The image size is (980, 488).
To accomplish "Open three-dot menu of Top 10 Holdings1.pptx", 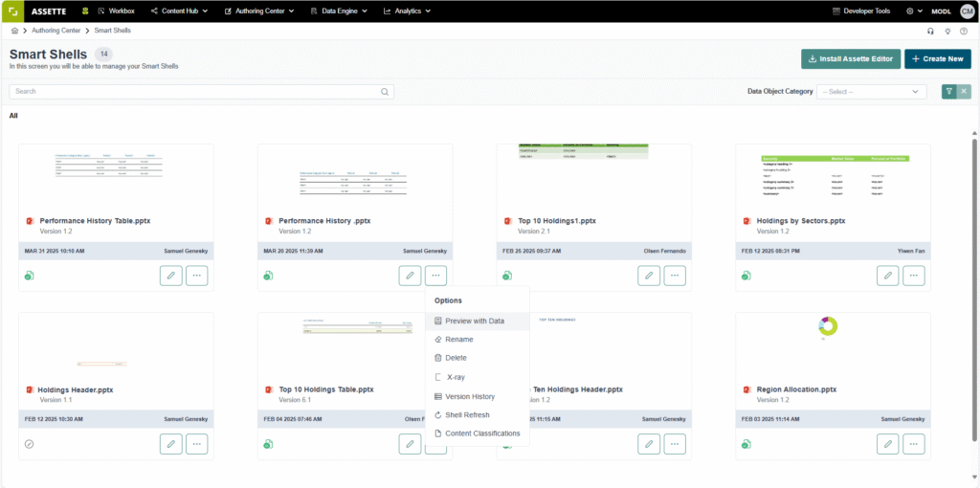I will [x=675, y=276].
